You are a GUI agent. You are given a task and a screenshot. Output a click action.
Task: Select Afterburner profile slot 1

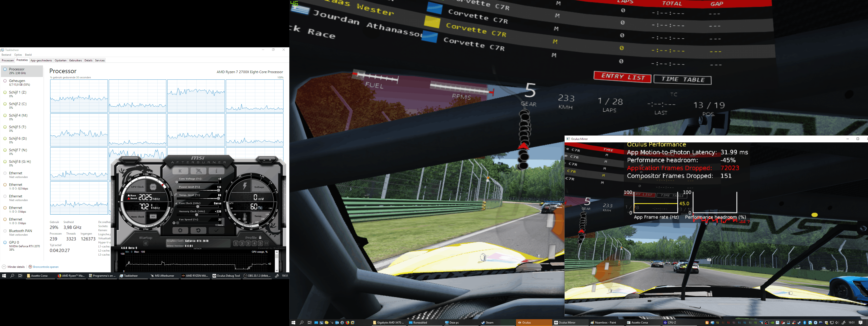pos(236,243)
